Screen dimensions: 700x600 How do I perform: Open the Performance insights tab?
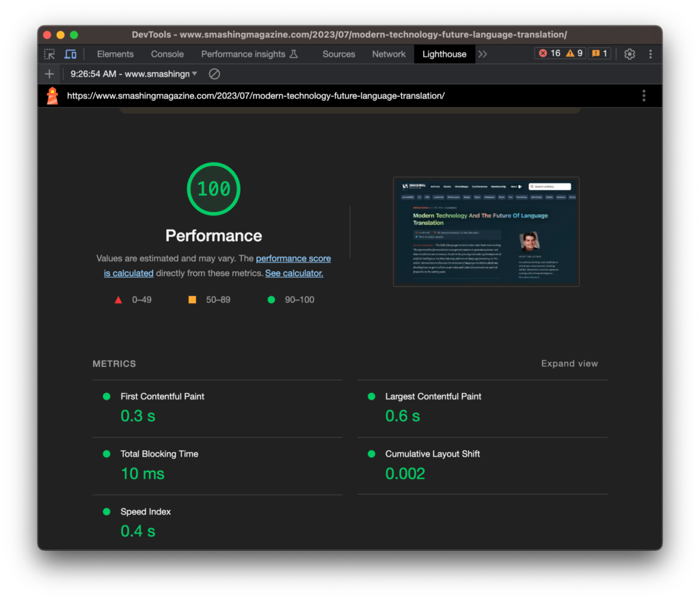point(243,54)
